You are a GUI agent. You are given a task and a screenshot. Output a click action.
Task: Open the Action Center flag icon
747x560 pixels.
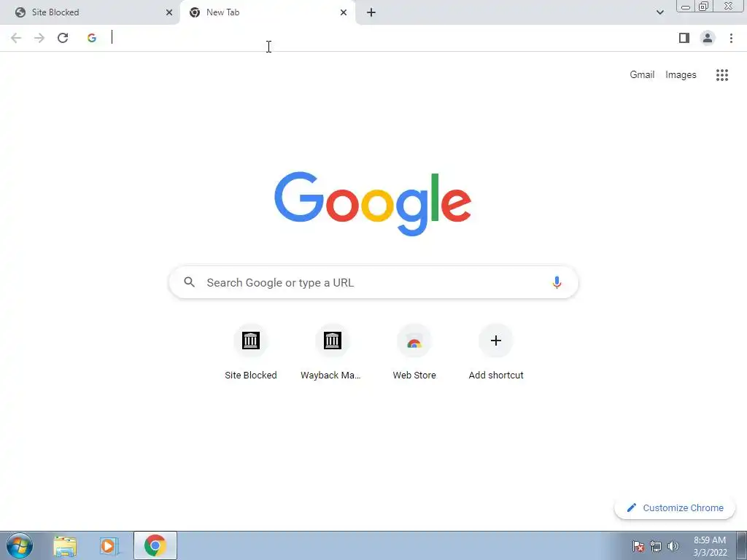tap(638, 546)
